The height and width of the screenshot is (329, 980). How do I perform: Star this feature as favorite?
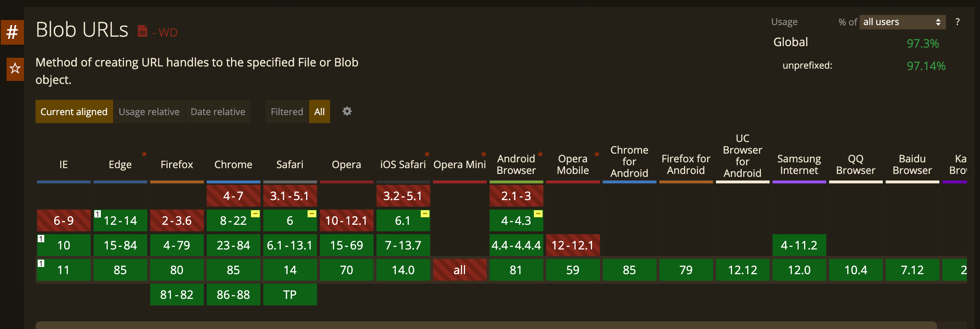tap(15, 69)
